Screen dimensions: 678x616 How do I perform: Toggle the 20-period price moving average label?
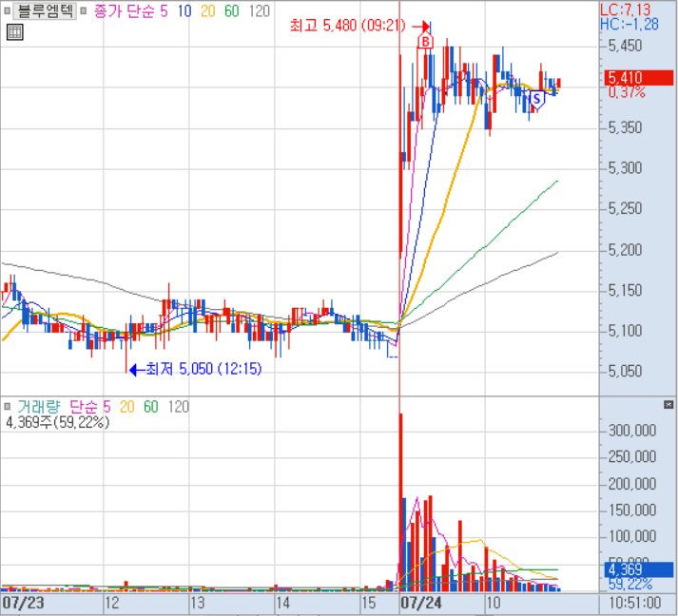(x=206, y=10)
